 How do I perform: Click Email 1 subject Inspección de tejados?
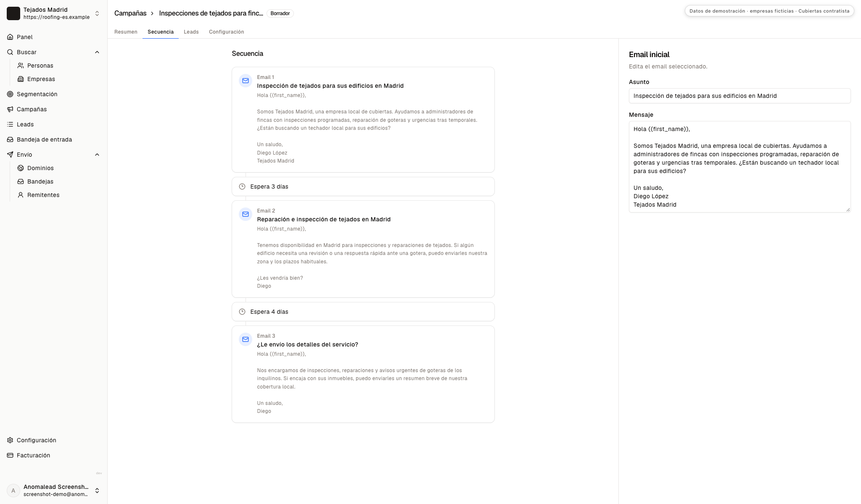tap(330, 86)
